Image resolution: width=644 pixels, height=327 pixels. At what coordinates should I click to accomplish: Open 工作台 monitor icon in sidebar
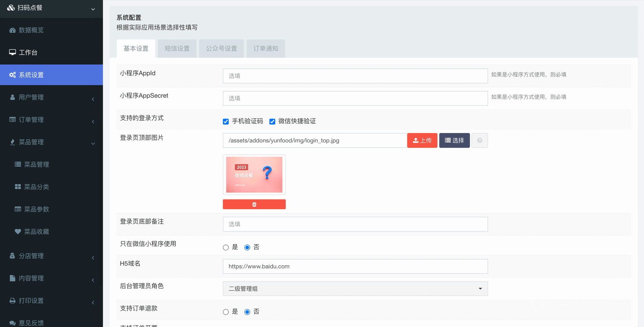point(12,52)
